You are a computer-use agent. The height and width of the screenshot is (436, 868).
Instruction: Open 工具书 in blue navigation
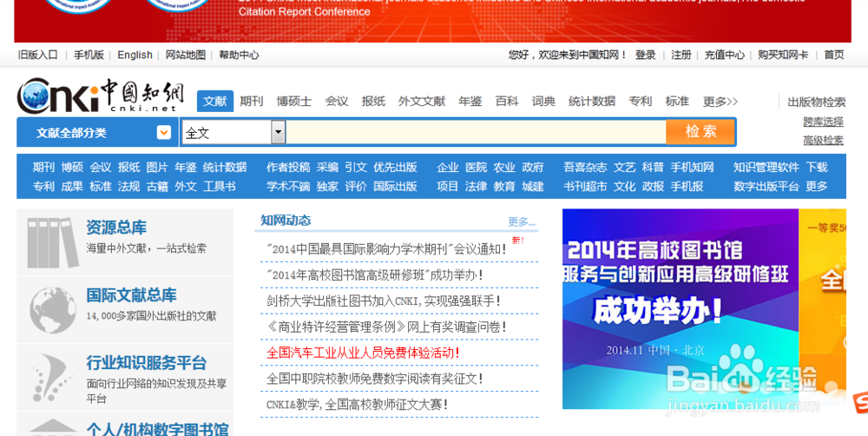220,187
